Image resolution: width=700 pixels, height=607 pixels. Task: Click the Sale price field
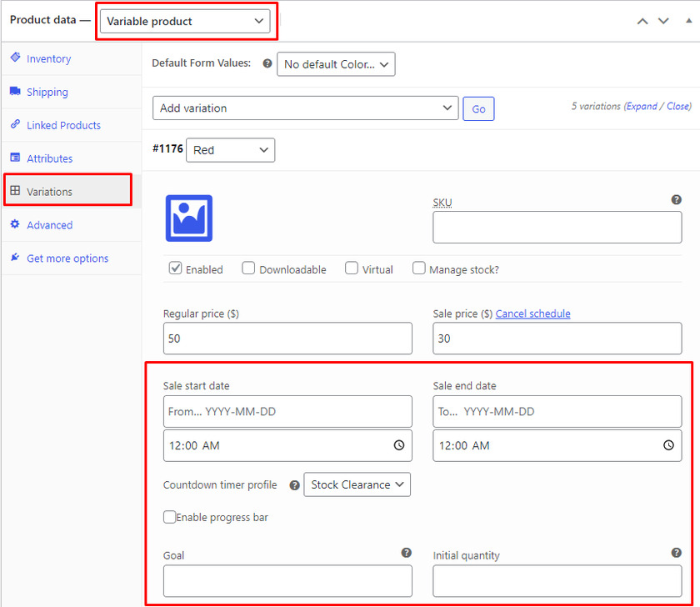click(x=557, y=339)
